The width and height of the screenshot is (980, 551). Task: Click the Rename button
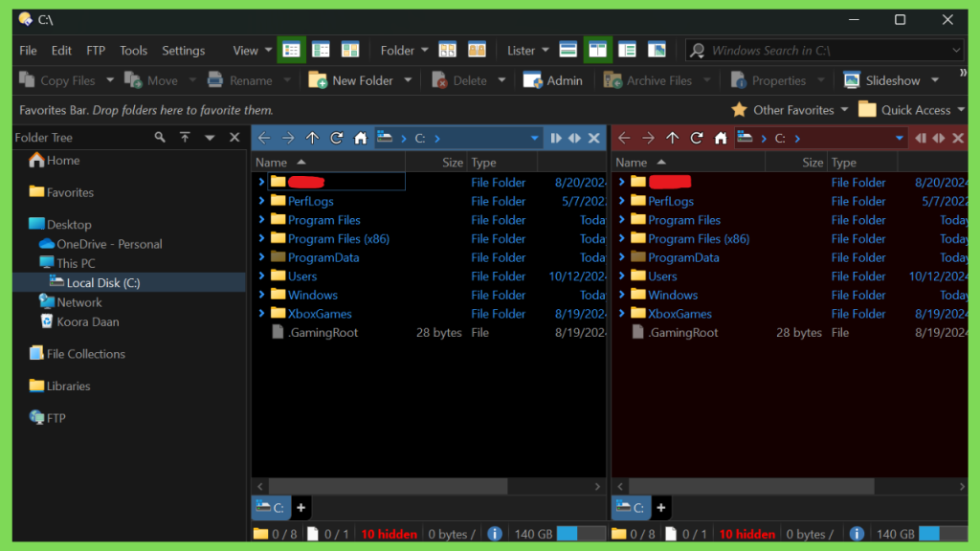[x=240, y=80]
